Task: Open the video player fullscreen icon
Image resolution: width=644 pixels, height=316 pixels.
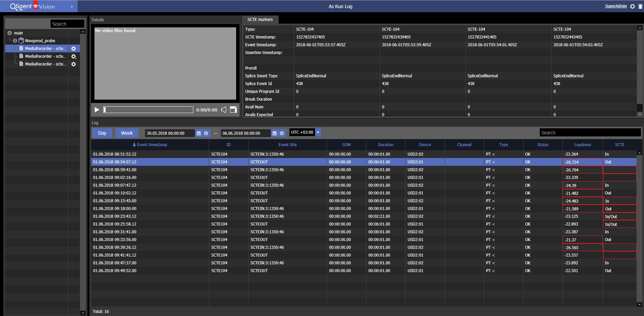Action: (x=233, y=110)
